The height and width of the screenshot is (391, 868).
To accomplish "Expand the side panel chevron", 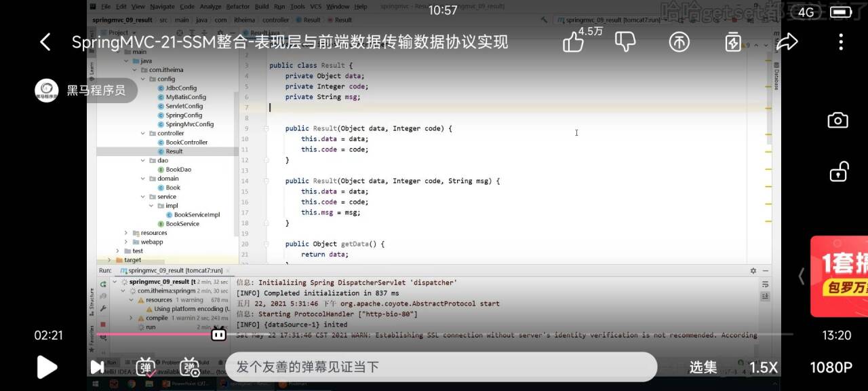I will [801, 276].
